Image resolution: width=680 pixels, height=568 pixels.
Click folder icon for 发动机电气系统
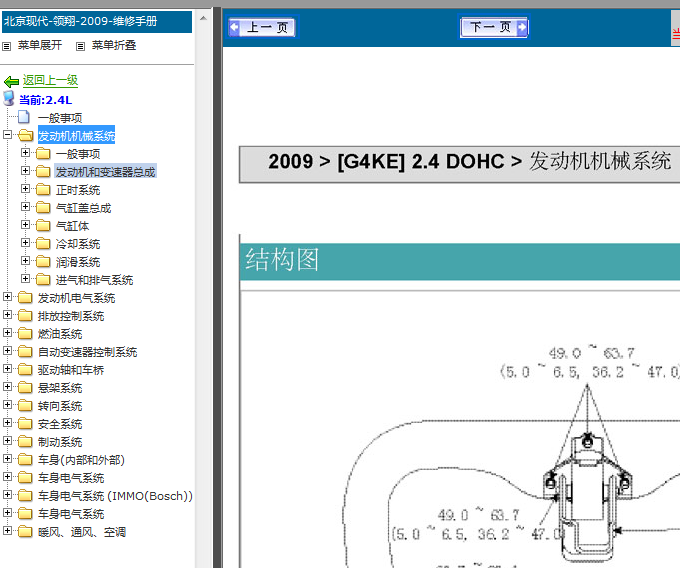[x=25, y=297]
